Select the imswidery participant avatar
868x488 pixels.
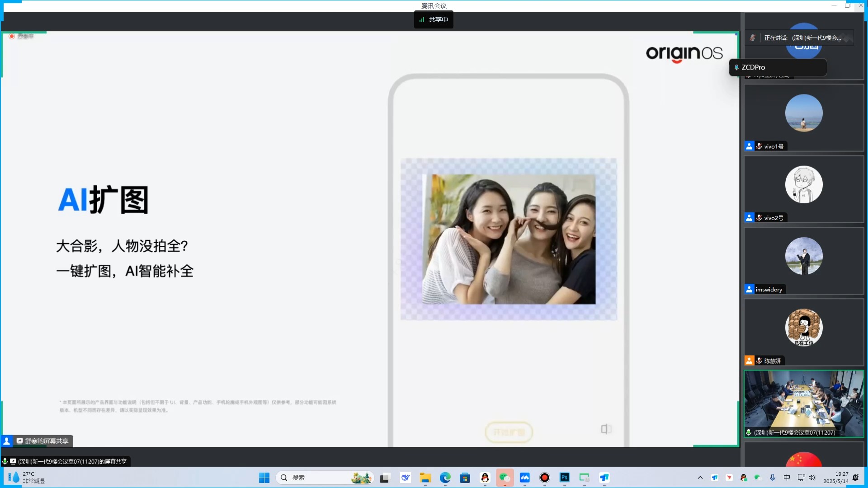click(x=804, y=256)
